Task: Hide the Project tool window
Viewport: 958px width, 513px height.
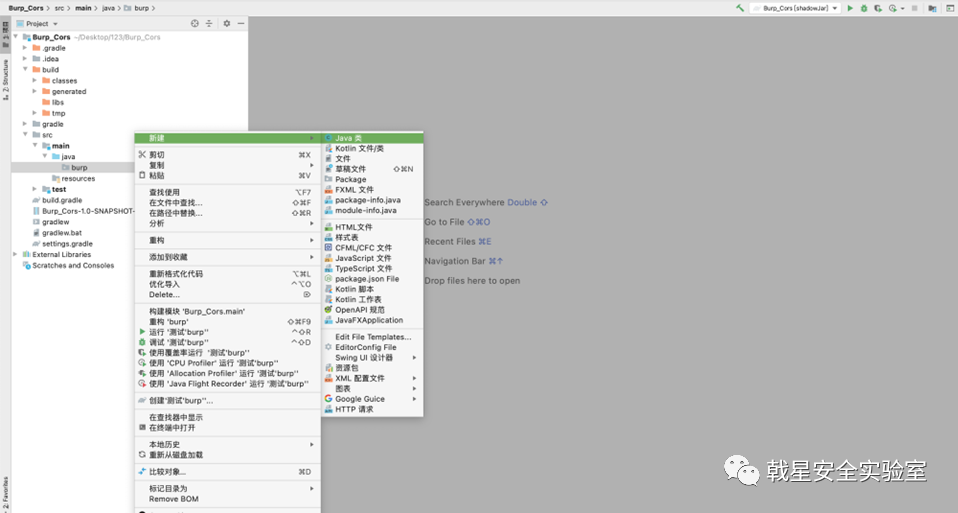Action: pos(241,23)
